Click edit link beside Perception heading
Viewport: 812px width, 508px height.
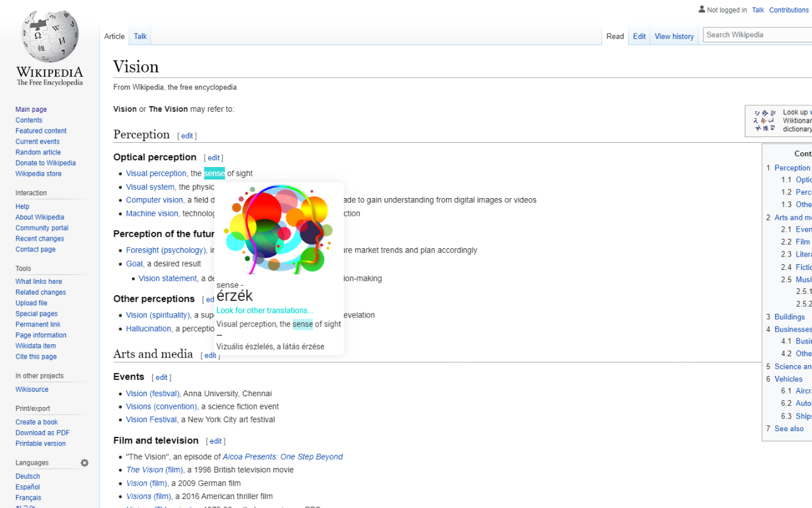[x=187, y=136]
